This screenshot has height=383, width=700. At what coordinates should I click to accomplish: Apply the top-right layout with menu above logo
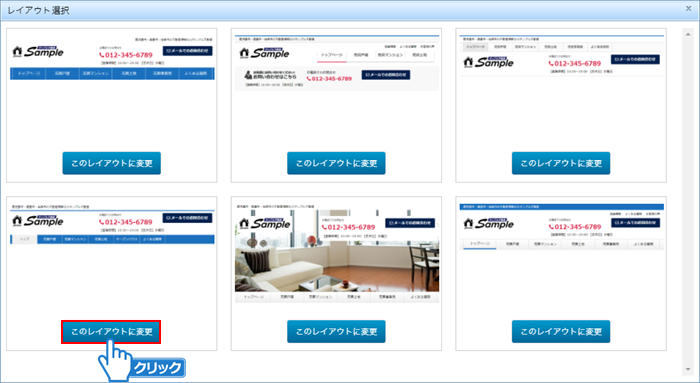pyautogui.click(x=561, y=163)
